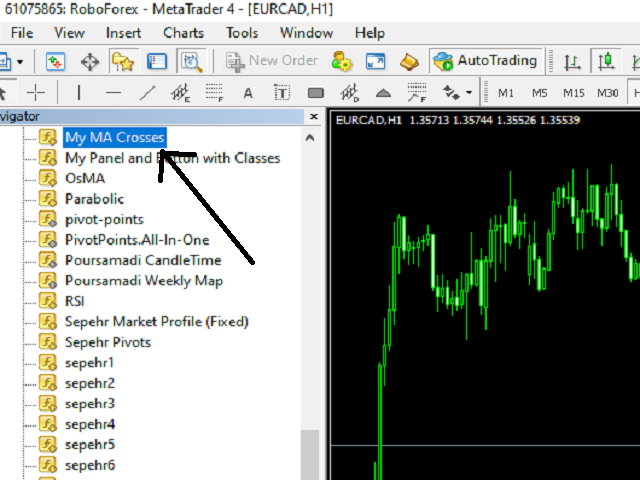Image resolution: width=640 pixels, height=480 pixels.
Task: Switch to M15 timeframe
Action: pos(573,93)
